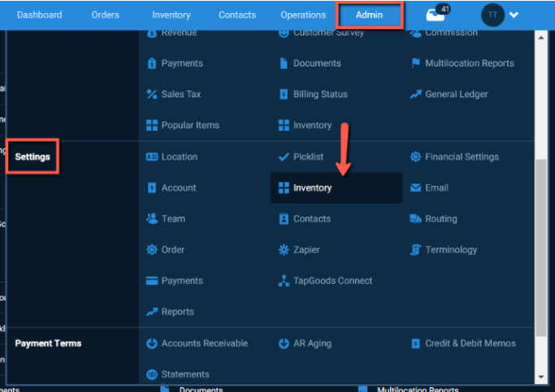Screen dimensions: 555x392
Task: Click the Documents file icon
Action: 284,63
